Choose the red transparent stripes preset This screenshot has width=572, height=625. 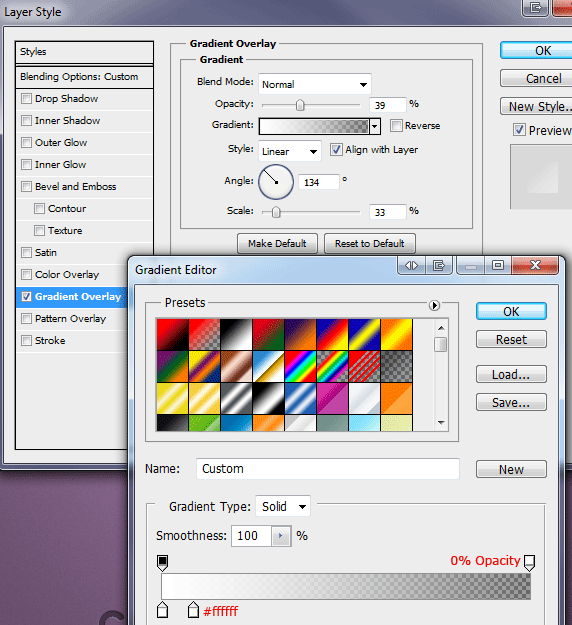pyautogui.click(x=364, y=366)
